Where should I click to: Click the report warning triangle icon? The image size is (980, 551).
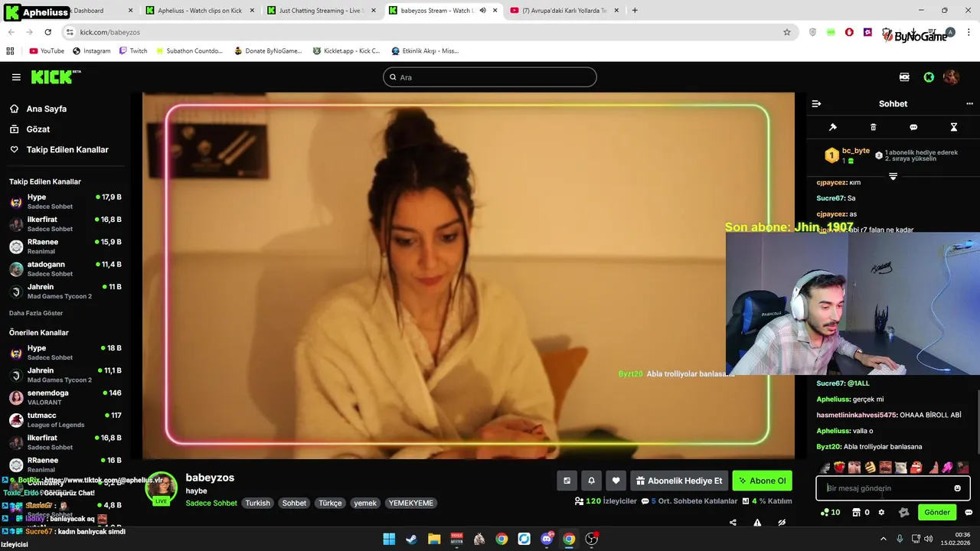757,523
